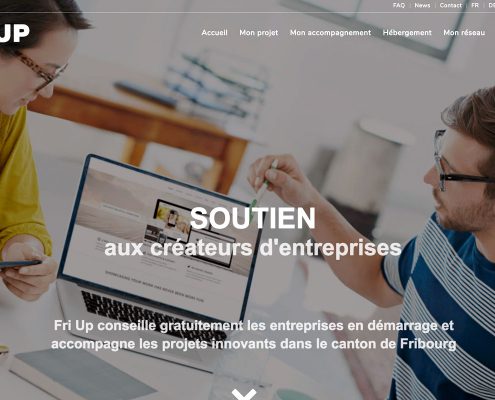Open the Contact link
Image resolution: width=495 pixels, height=400 pixels.
450,5
